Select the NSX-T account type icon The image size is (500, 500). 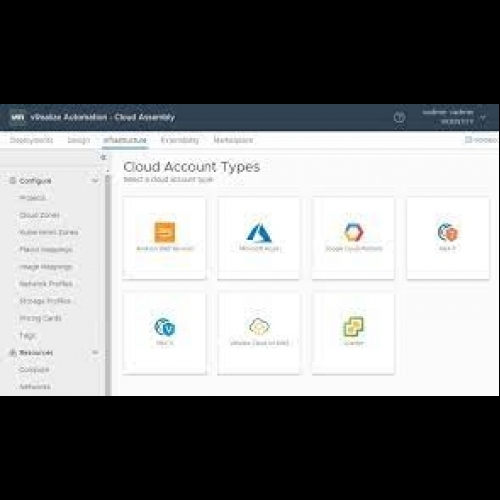click(448, 232)
